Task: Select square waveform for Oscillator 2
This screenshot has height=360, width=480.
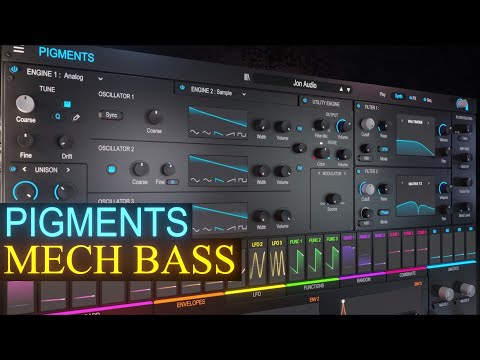Action: [242, 180]
